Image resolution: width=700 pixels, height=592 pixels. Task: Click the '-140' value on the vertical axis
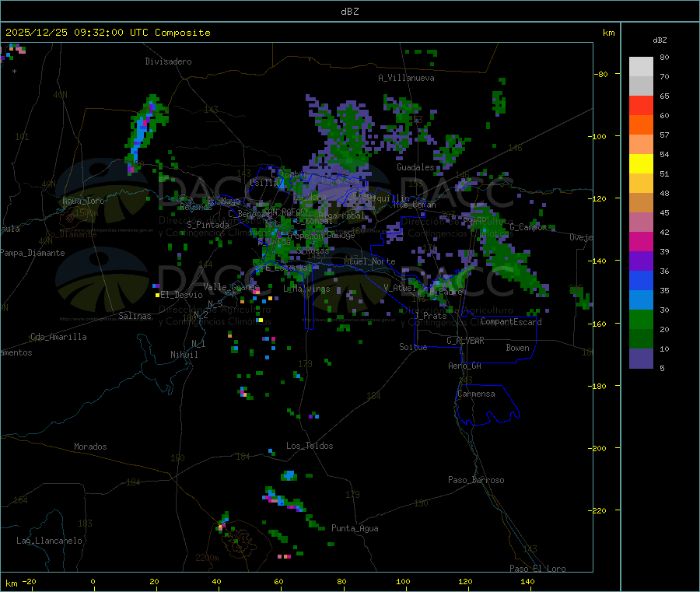[x=597, y=261]
